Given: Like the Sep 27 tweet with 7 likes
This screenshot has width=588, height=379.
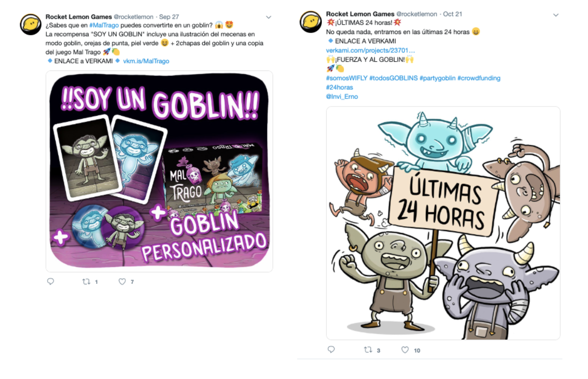Looking at the screenshot, I should 122,281.
